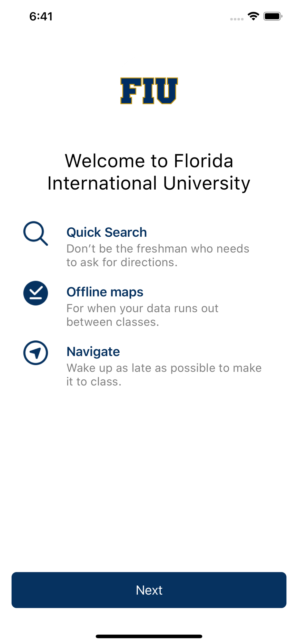Tap the battery status icon
This screenshot has width=298, height=644.
pyautogui.click(x=273, y=16)
